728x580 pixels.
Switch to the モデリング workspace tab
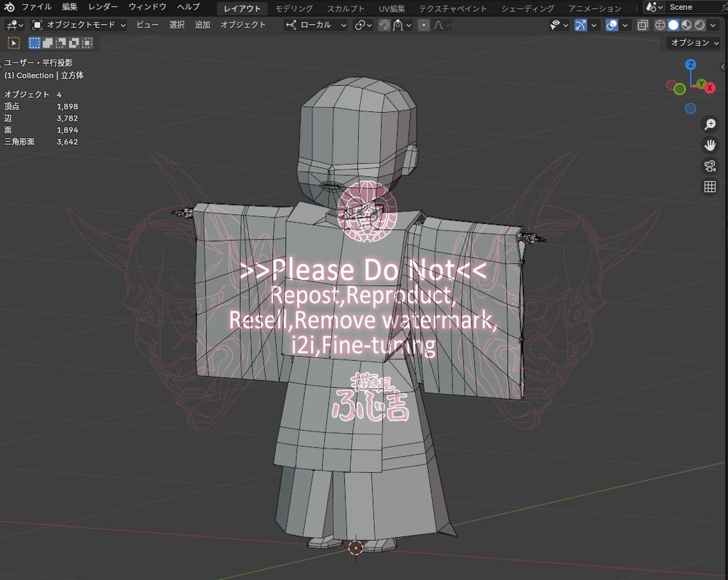tap(294, 8)
